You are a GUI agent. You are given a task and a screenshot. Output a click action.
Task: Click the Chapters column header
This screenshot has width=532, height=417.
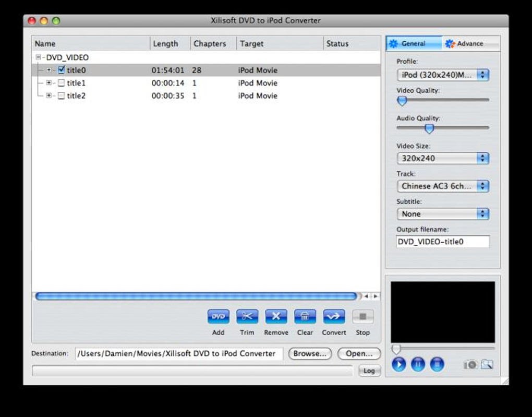pyautogui.click(x=213, y=43)
